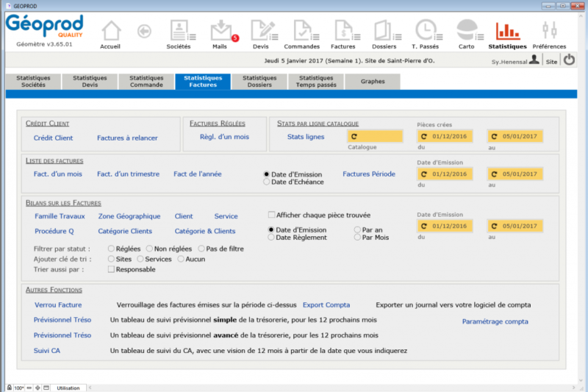This screenshot has height=392, width=588.
Task: Switch to the Graphes tab
Action: (372, 82)
